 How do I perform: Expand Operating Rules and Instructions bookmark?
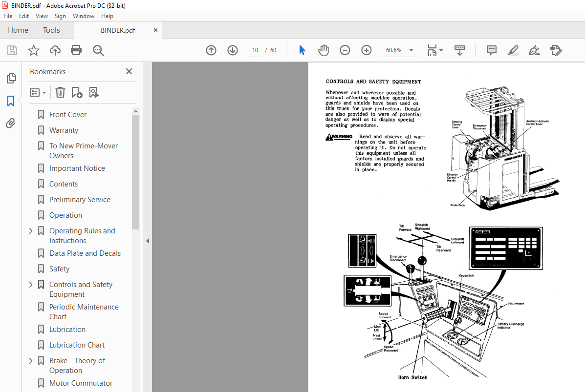[30, 230]
